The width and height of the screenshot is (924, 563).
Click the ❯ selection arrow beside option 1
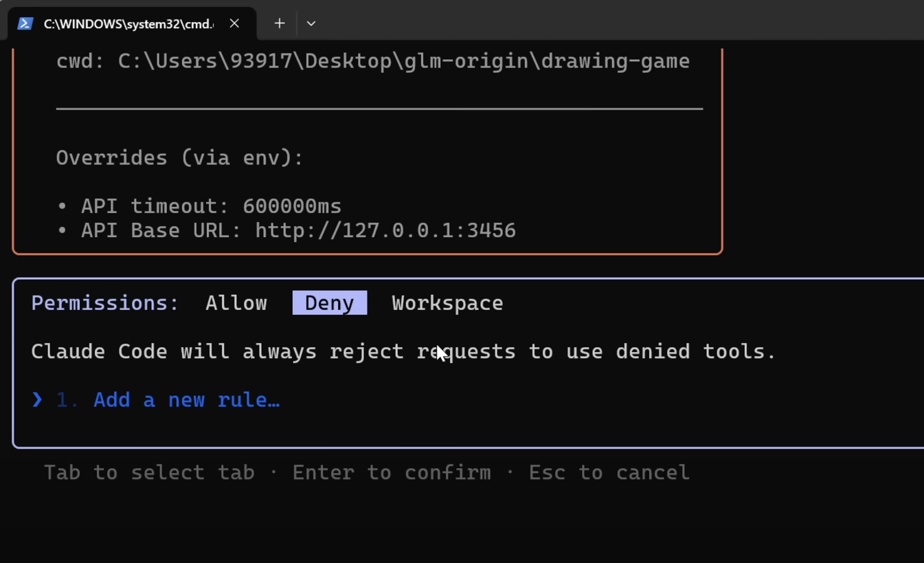pos(37,400)
